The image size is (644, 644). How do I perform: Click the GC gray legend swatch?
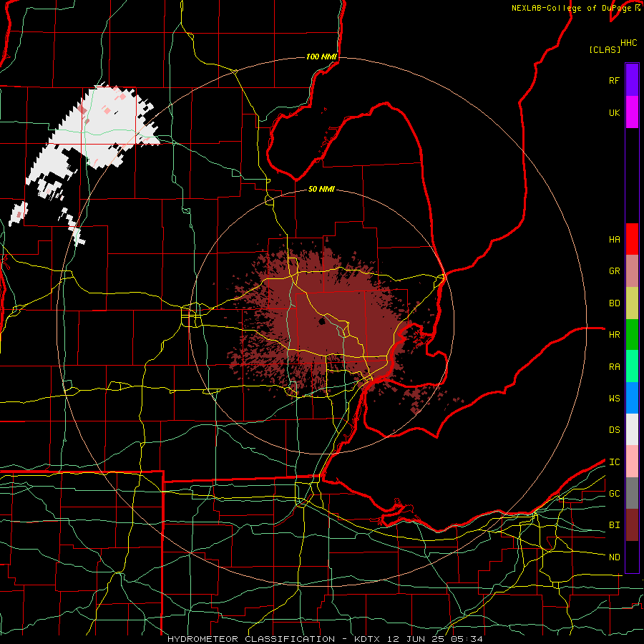[x=632, y=493]
